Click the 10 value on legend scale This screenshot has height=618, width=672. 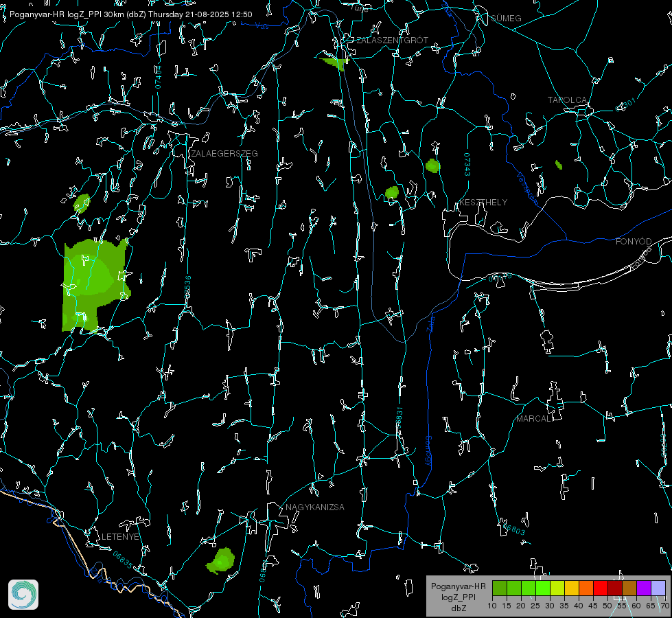pyautogui.click(x=492, y=606)
